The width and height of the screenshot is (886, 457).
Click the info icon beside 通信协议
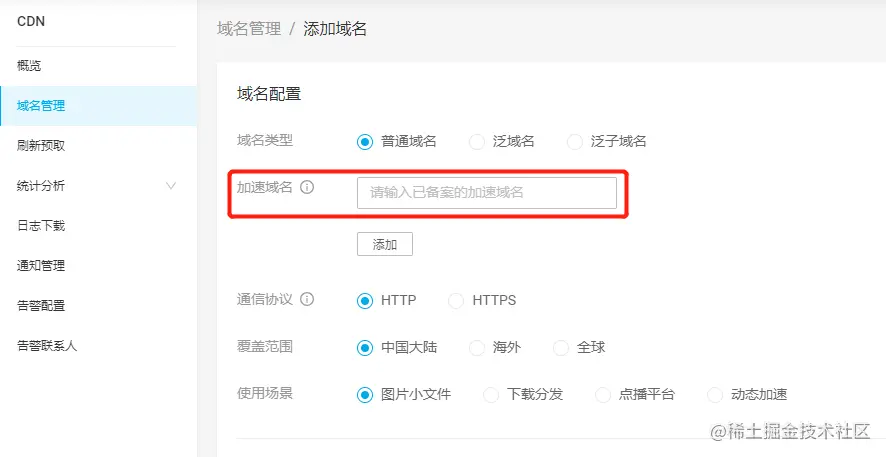coord(307,299)
